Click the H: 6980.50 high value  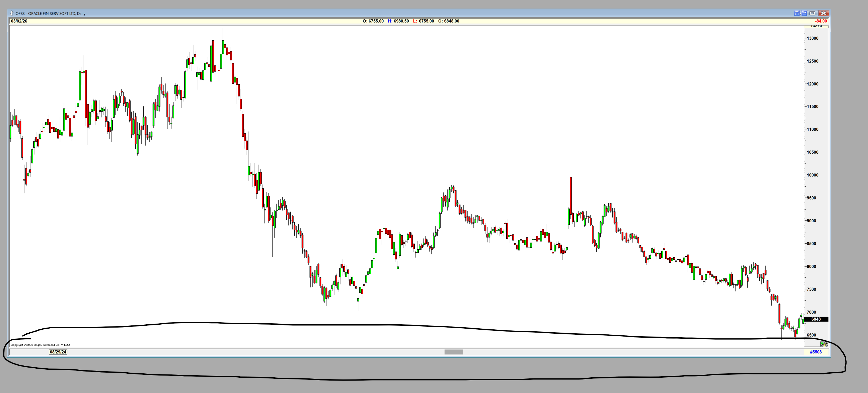pyautogui.click(x=398, y=21)
